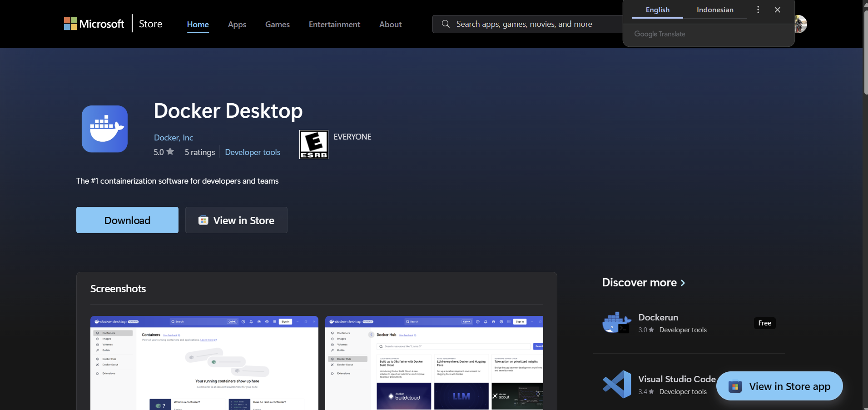Open the Developer tools category link

(253, 152)
